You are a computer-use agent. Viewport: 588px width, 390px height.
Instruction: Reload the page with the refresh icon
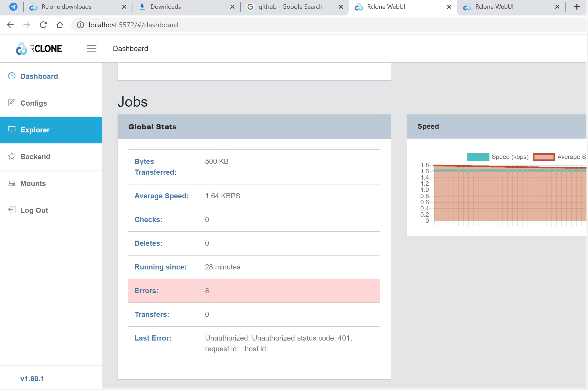43,24
